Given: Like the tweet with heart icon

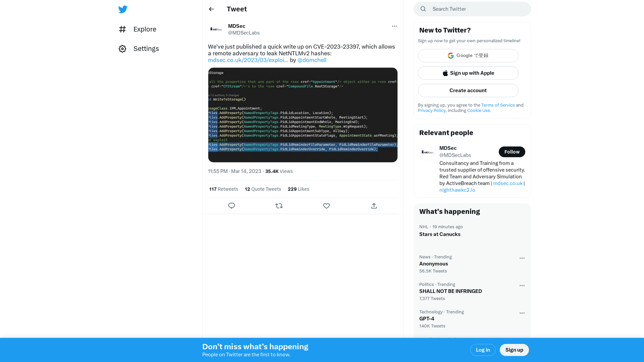Looking at the screenshot, I should tap(326, 206).
